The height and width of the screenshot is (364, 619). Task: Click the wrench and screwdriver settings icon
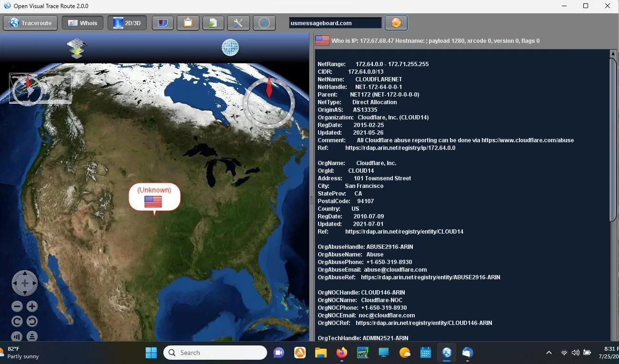coord(238,23)
